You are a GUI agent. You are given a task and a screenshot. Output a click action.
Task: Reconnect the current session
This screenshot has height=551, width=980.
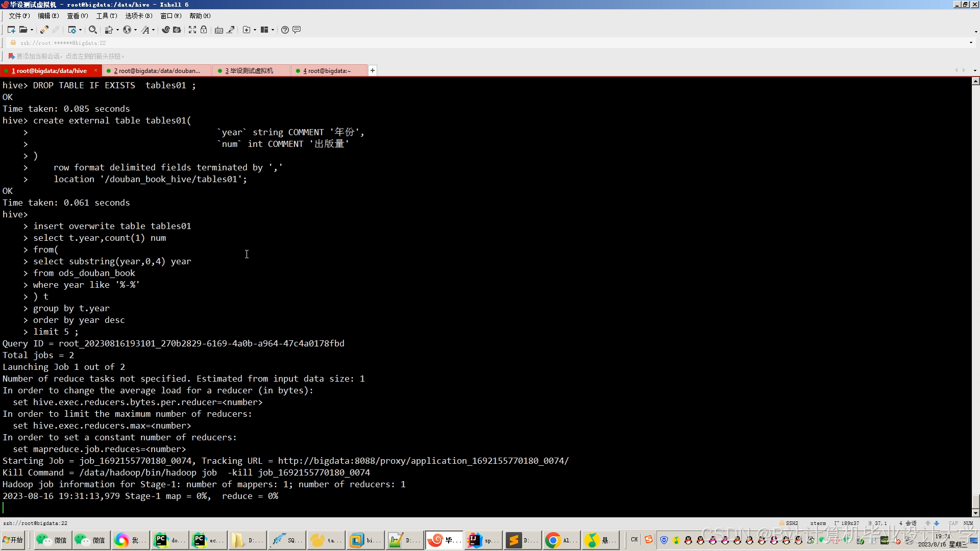coord(44,30)
